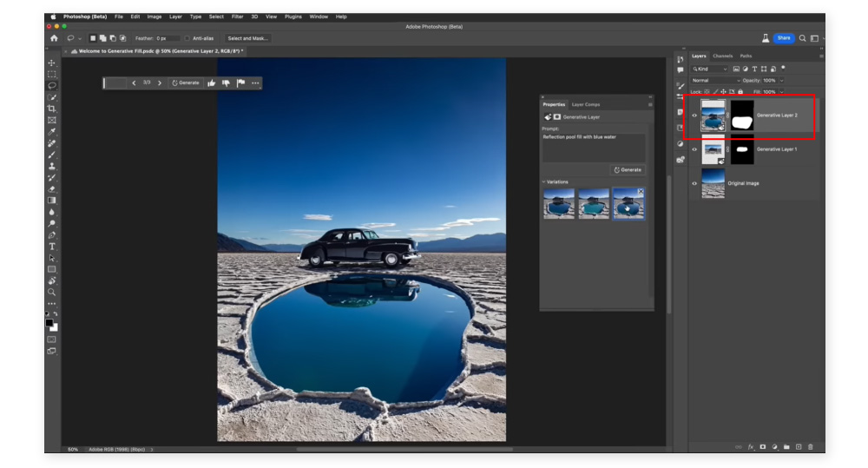Select the Lasso tool in the toolbar
The height and width of the screenshot is (468, 868).
(52, 86)
